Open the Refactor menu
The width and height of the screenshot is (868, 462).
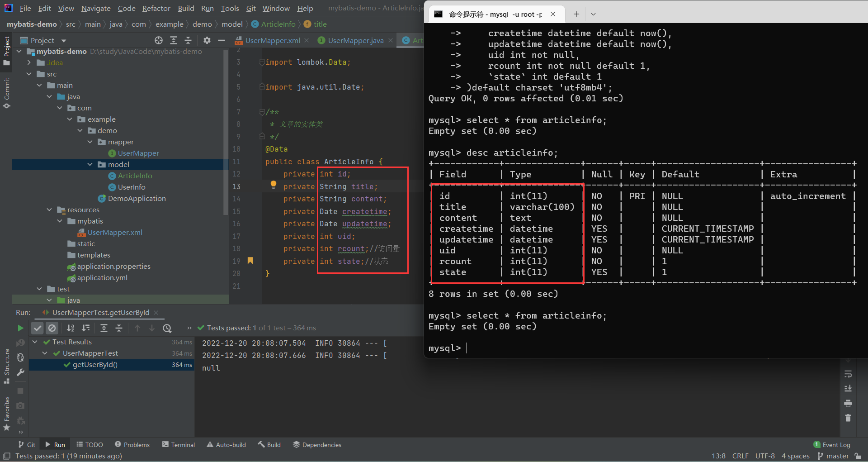tap(156, 8)
